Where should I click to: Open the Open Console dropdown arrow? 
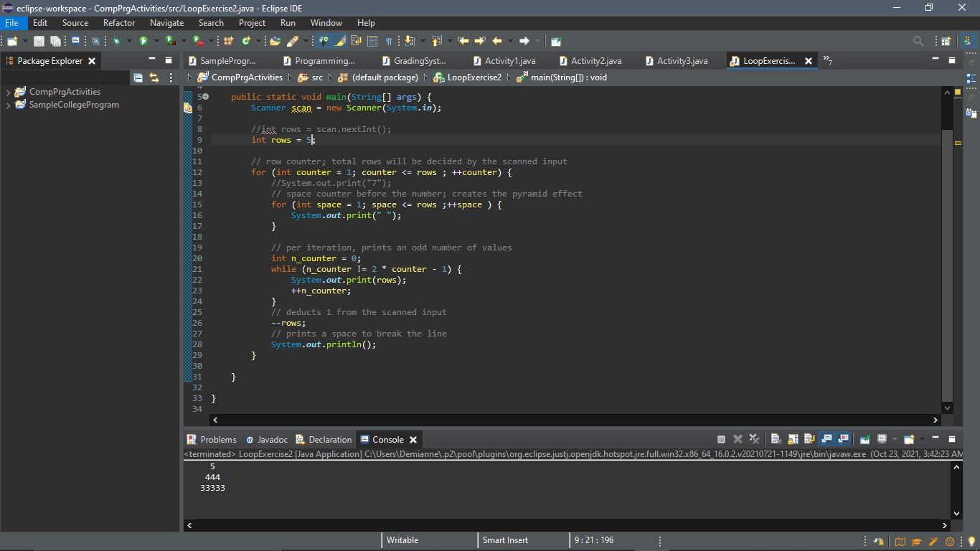point(922,439)
